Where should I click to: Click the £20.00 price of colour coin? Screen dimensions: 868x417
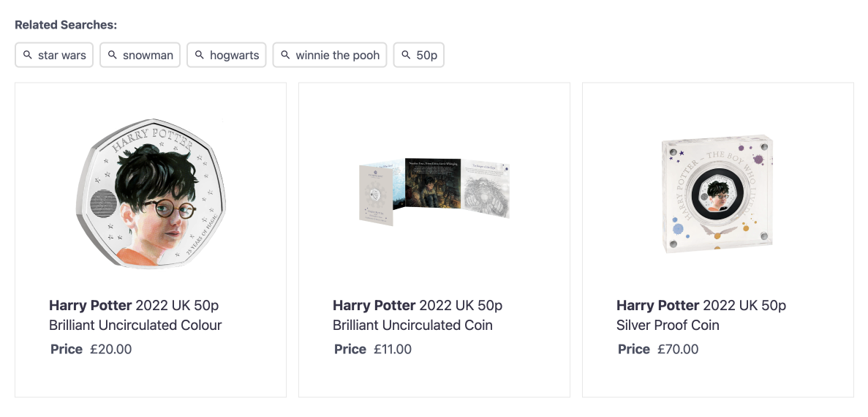point(111,349)
